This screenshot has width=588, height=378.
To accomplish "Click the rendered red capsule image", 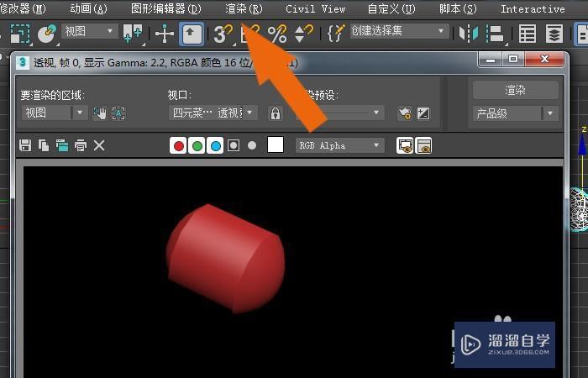I will pos(225,259).
